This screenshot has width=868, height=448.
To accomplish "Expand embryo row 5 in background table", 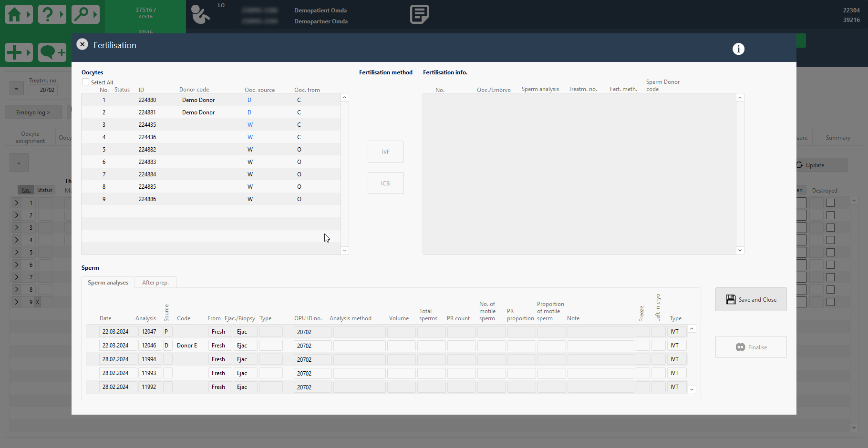I will pos(17,252).
